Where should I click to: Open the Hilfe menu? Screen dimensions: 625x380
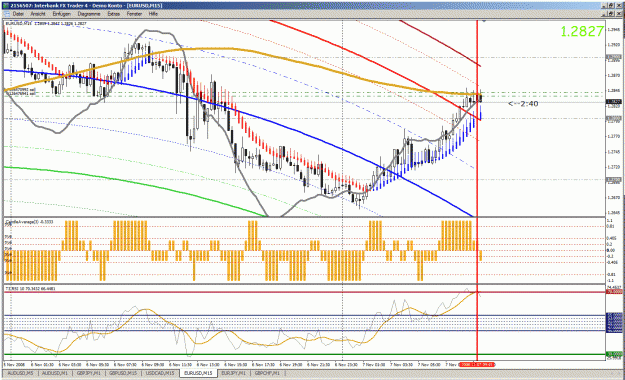click(x=153, y=14)
